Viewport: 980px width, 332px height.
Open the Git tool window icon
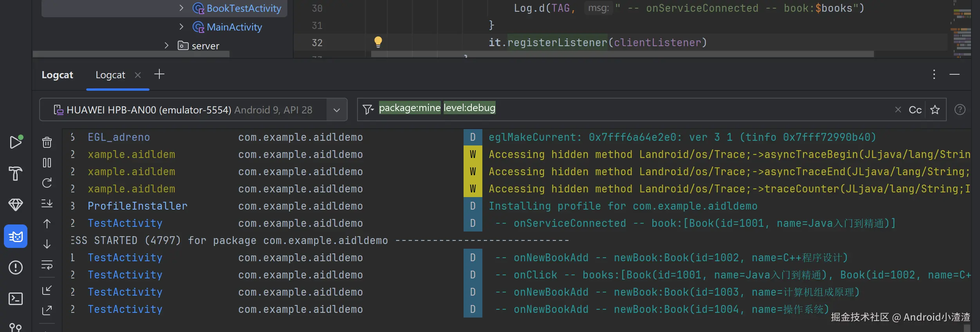tap(16, 327)
